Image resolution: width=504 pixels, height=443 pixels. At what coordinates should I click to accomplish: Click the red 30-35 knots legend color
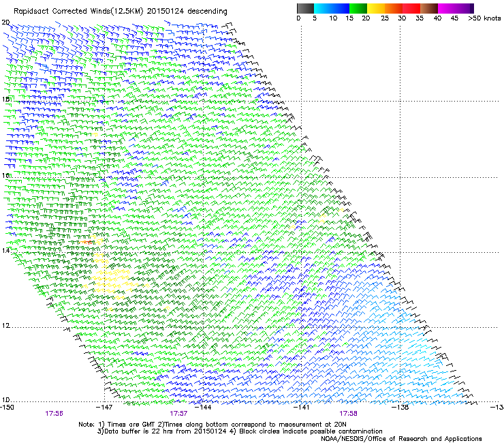411,8
